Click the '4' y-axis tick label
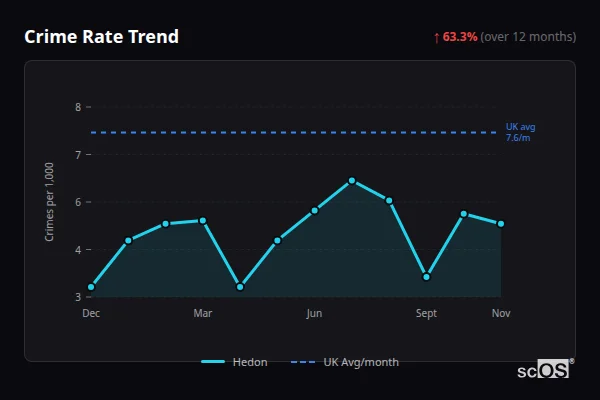600x400 pixels. [x=78, y=250]
